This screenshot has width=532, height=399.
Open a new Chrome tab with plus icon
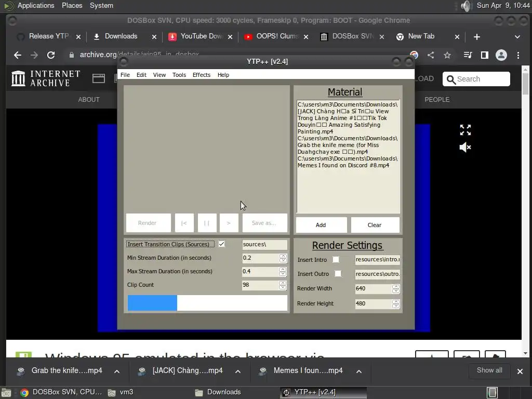tap(477, 37)
